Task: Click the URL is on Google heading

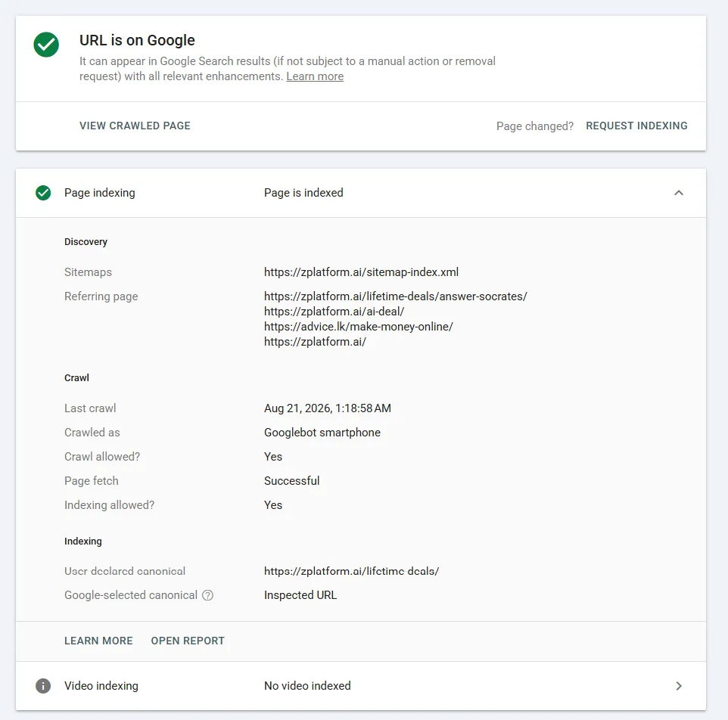Action: [x=137, y=40]
